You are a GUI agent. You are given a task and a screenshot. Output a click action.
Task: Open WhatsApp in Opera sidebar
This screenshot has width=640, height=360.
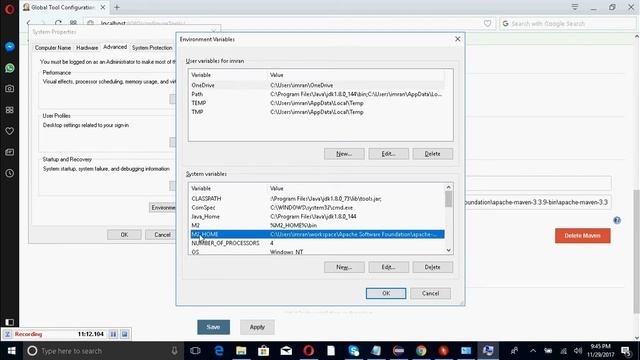pos(9,68)
